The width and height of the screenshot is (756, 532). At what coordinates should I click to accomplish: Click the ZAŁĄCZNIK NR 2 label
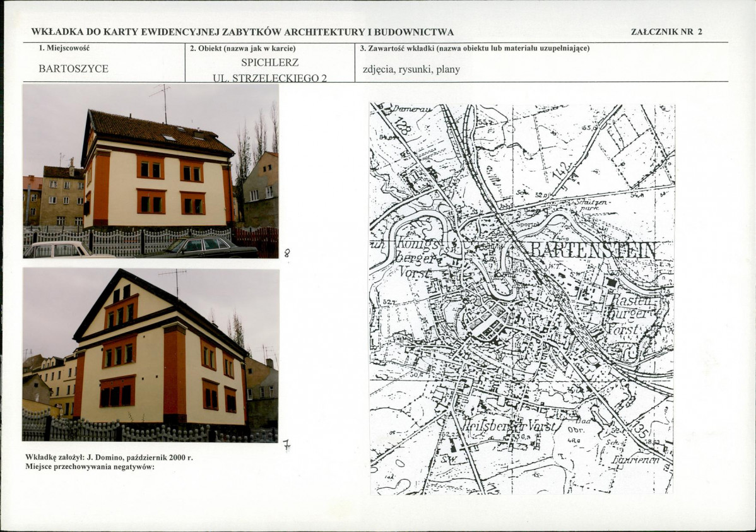[x=667, y=32]
